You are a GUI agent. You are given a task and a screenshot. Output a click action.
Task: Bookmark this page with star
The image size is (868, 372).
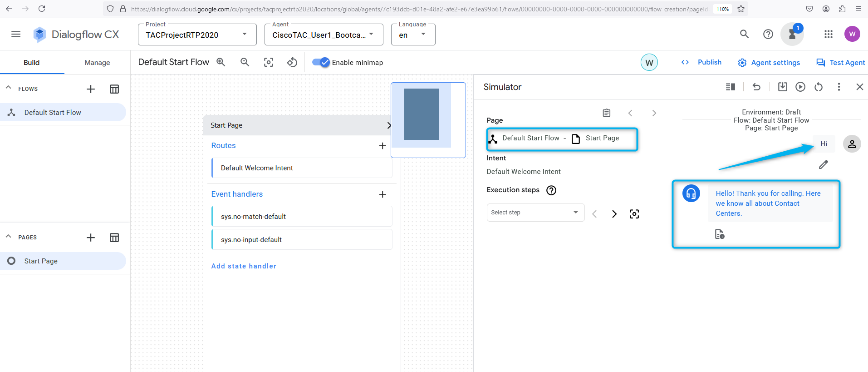[x=741, y=9]
